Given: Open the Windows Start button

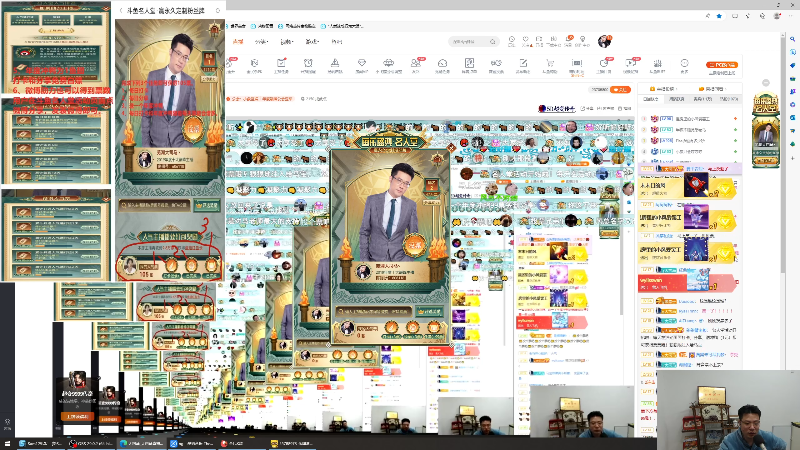Looking at the screenshot, I should coord(7,443).
